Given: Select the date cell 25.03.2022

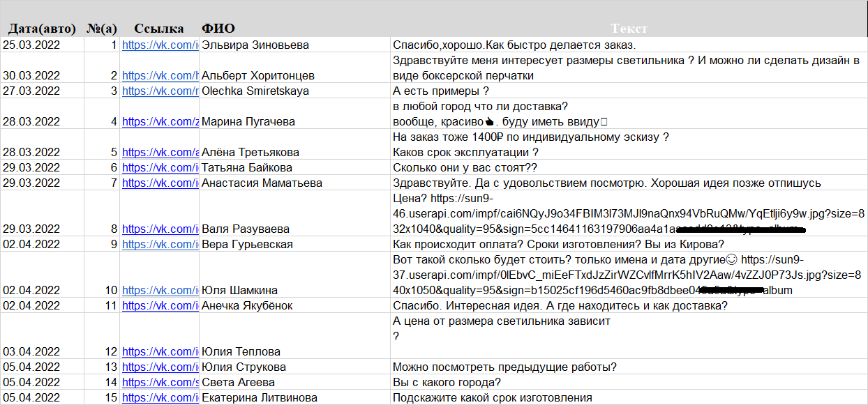Looking at the screenshot, I should coord(42,45).
